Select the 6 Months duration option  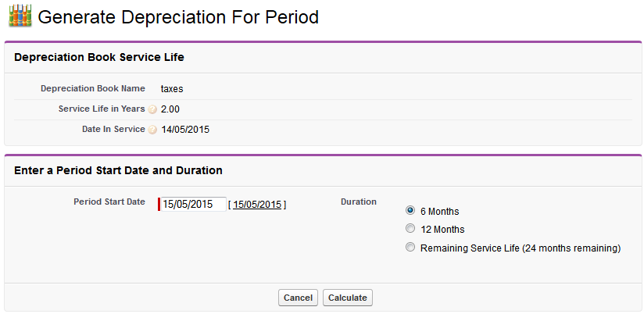pos(410,210)
